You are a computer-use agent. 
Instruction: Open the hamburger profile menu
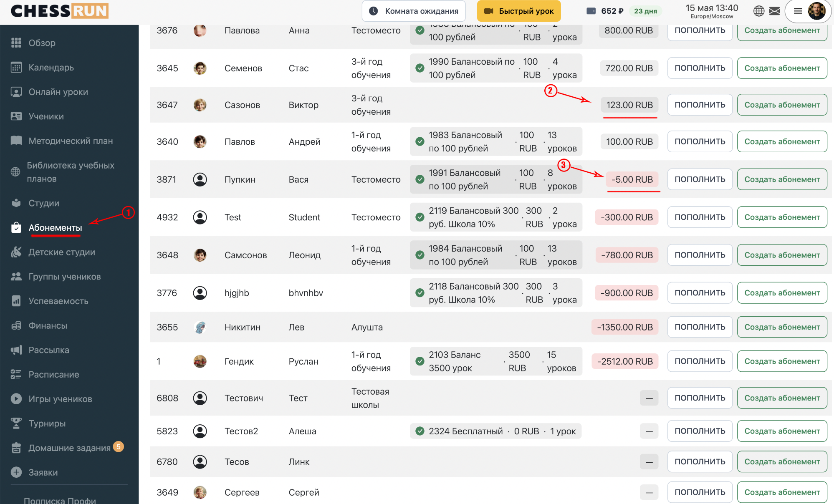pyautogui.click(x=798, y=11)
